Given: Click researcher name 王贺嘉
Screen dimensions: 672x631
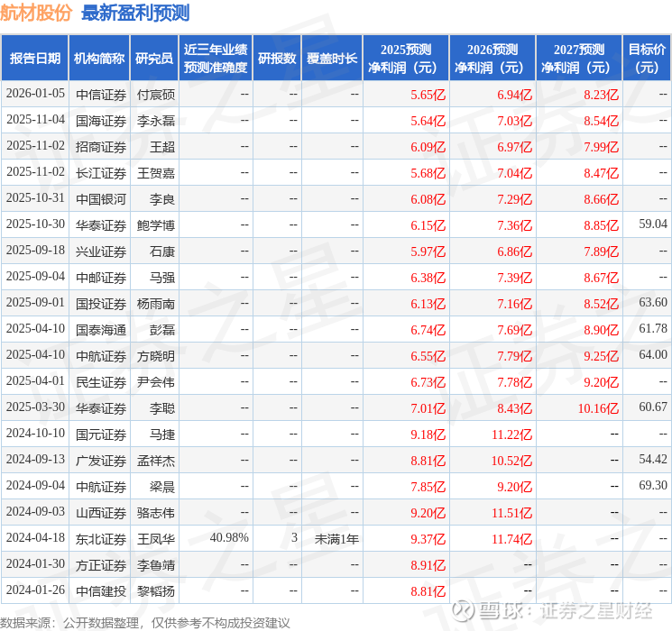Looking at the screenshot, I should coord(155,173).
